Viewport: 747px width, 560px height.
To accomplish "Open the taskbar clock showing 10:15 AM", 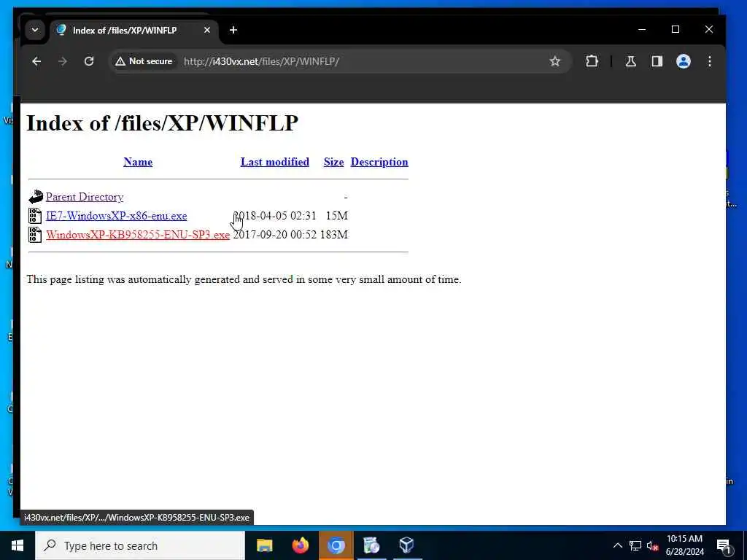I will coord(684,545).
